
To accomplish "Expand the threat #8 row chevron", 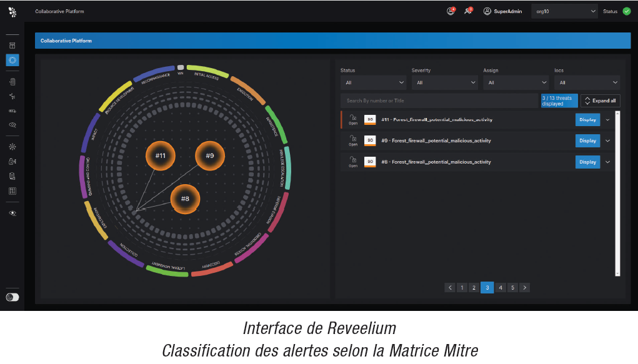I will (x=607, y=162).
